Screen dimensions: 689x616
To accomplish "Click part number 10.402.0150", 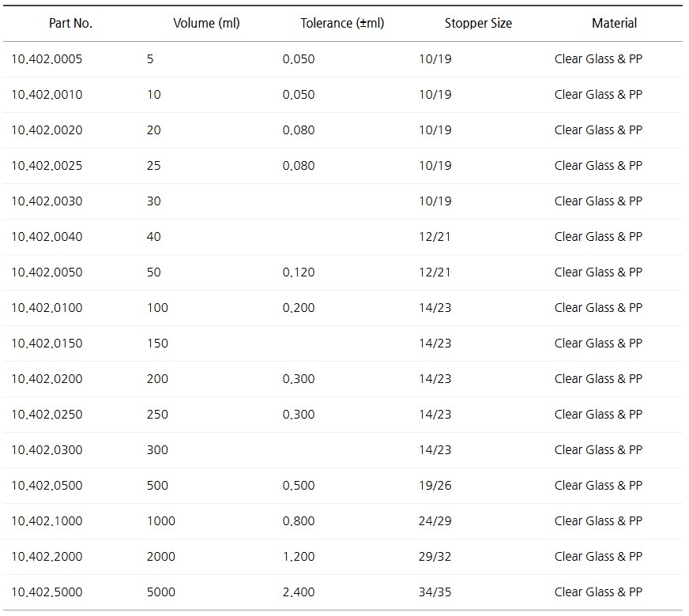I will pos(47,344).
